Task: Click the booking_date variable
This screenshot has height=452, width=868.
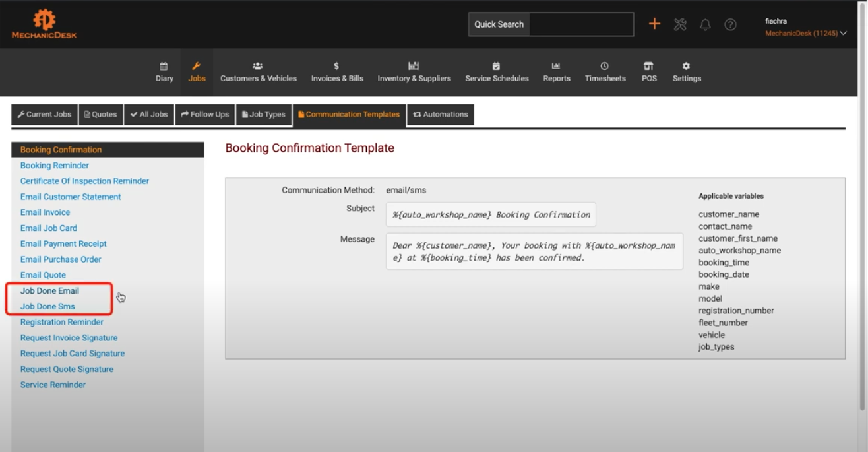Action: tap(724, 274)
